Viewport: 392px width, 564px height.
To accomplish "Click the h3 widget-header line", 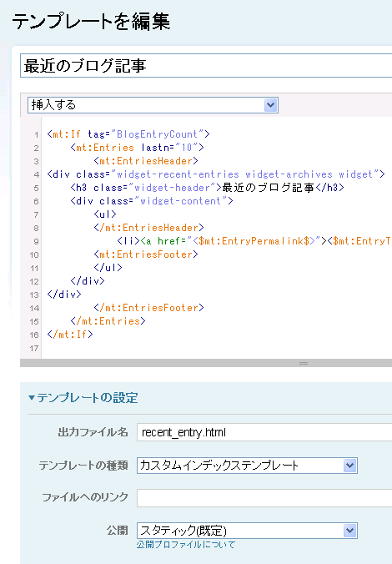I will (207, 188).
